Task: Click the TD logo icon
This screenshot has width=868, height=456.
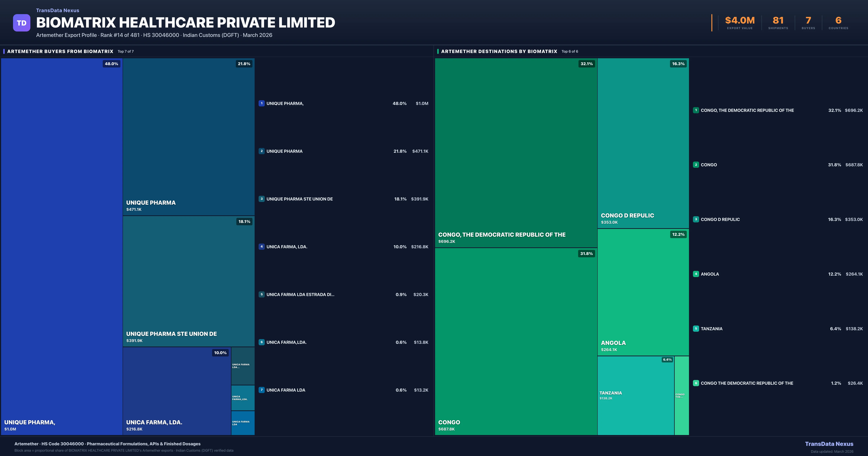Action: pyautogui.click(x=22, y=23)
